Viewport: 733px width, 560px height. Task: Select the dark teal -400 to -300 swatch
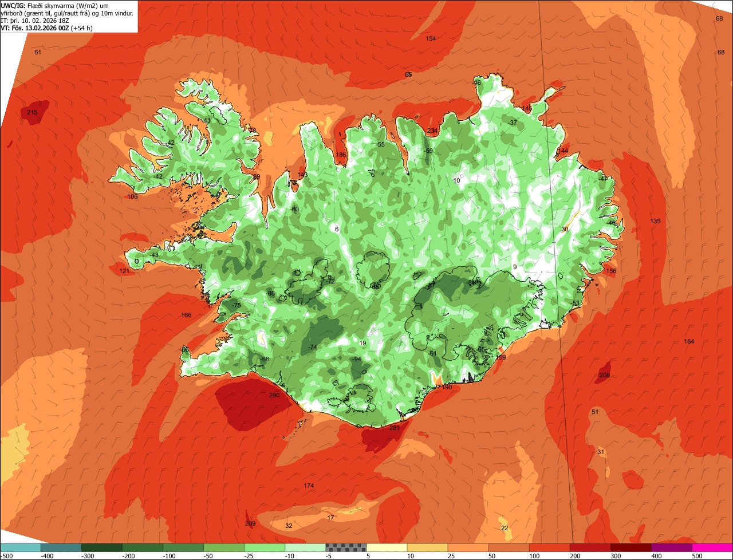click(x=61, y=547)
